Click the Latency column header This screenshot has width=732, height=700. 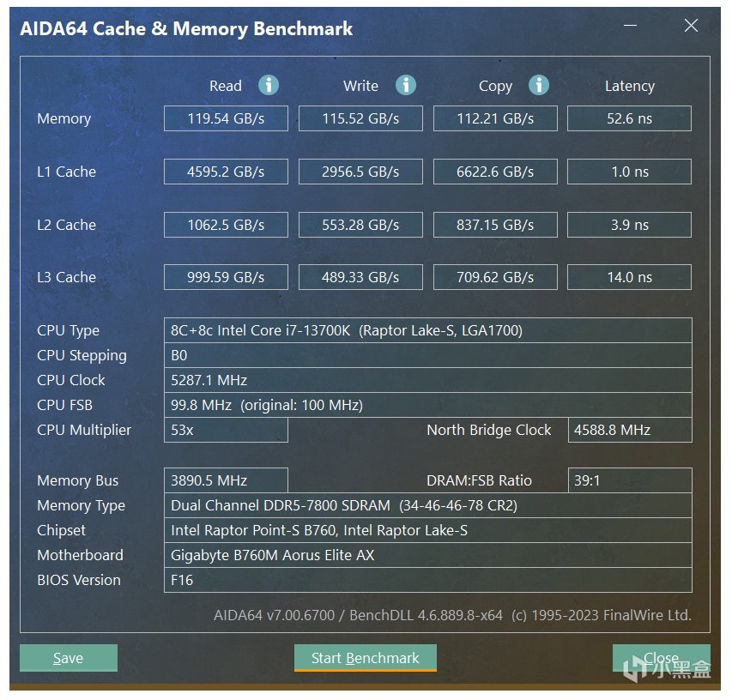pos(630,87)
